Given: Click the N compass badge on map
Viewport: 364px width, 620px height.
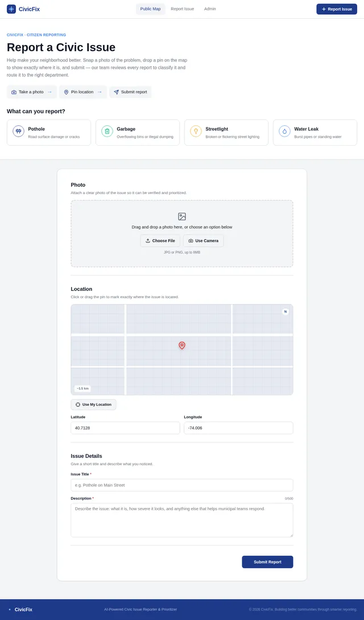Looking at the screenshot, I should click(285, 311).
